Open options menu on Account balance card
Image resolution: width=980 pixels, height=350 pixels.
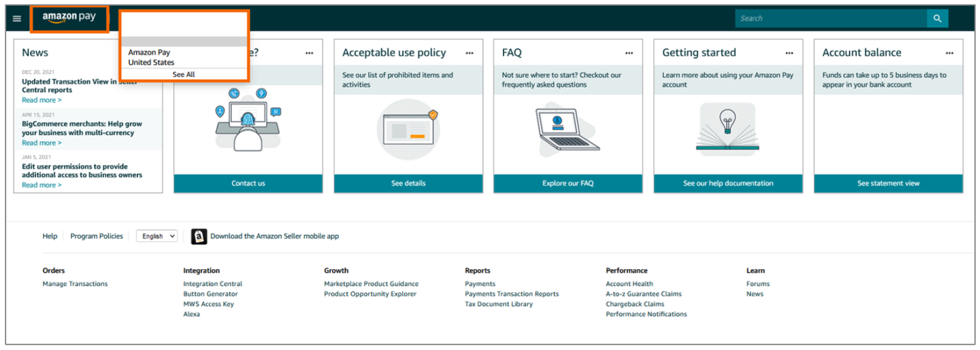coord(949,53)
